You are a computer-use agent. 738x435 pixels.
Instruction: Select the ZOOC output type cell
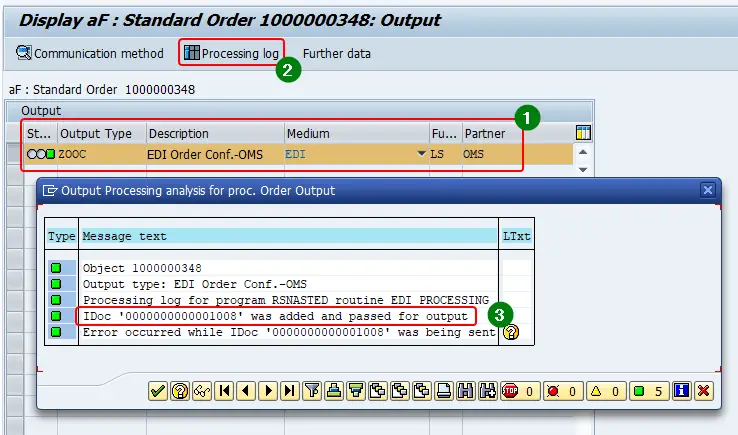pyautogui.click(x=102, y=154)
